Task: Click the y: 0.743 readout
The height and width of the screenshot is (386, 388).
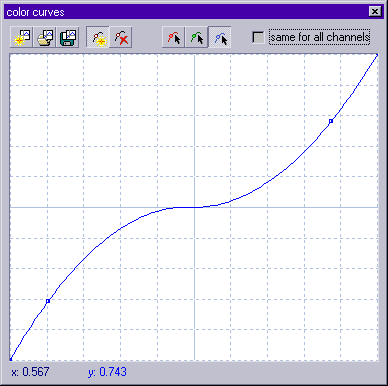Action: click(107, 372)
